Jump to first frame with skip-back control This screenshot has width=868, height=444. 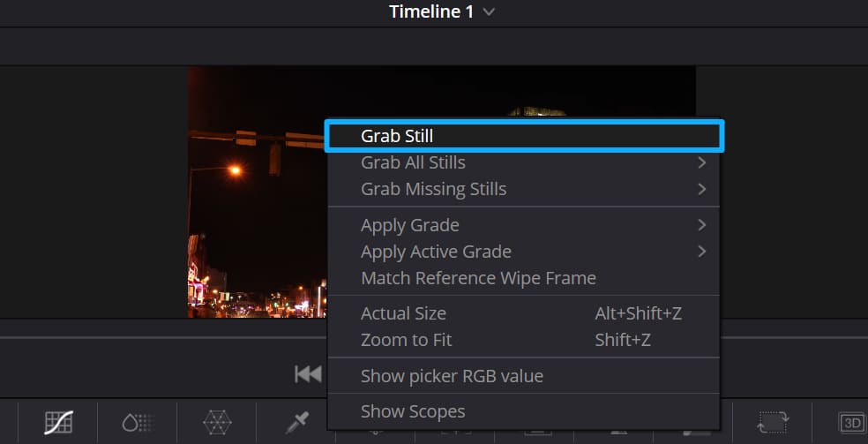click(308, 374)
